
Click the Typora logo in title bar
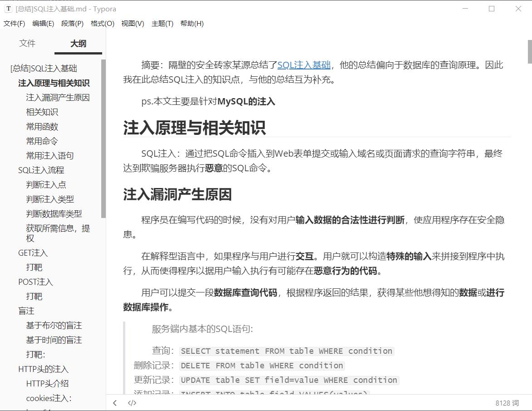(8, 9)
